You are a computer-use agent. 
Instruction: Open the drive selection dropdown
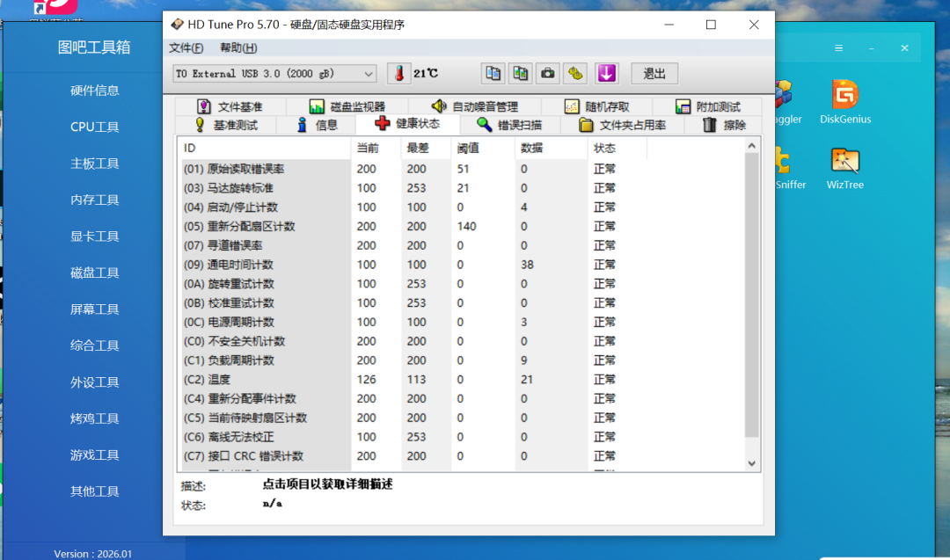[x=274, y=74]
